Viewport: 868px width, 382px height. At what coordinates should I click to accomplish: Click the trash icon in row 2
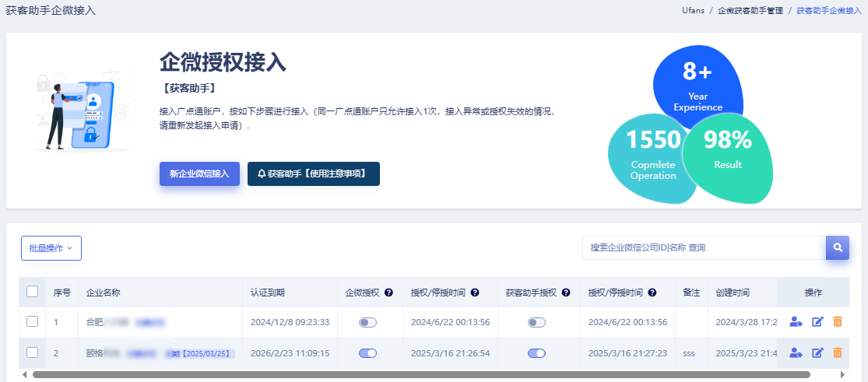pos(838,353)
